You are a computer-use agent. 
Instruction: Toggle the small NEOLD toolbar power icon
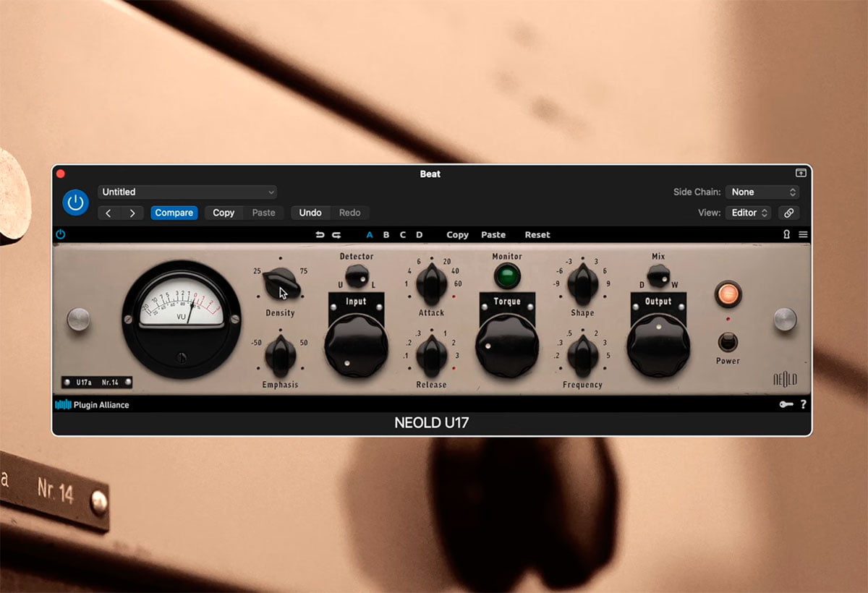click(x=60, y=234)
